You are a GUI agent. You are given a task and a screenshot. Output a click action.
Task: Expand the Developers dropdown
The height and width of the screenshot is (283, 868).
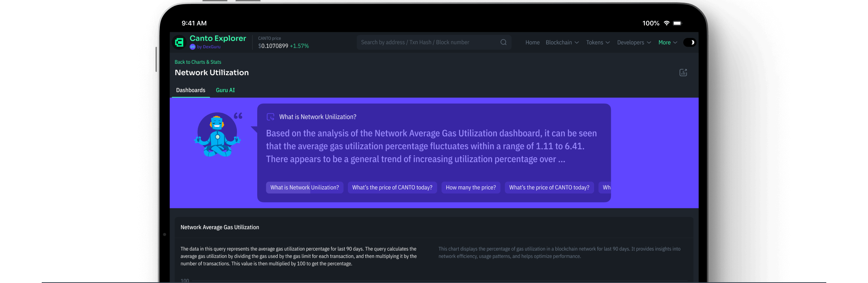pos(634,42)
